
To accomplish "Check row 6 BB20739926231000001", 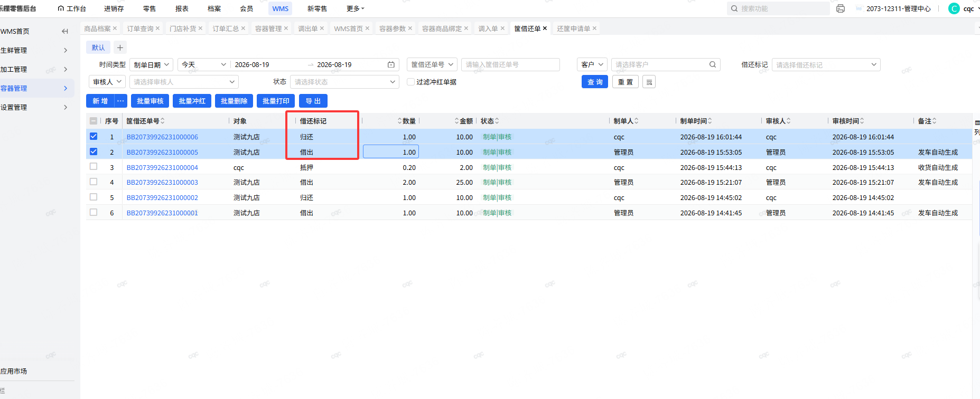I will (94, 212).
